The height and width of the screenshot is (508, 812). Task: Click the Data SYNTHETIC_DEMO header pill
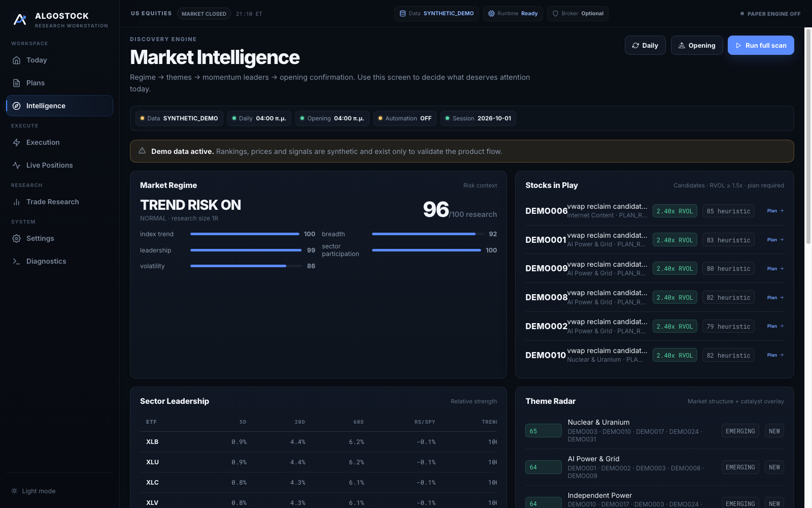click(x=436, y=14)
